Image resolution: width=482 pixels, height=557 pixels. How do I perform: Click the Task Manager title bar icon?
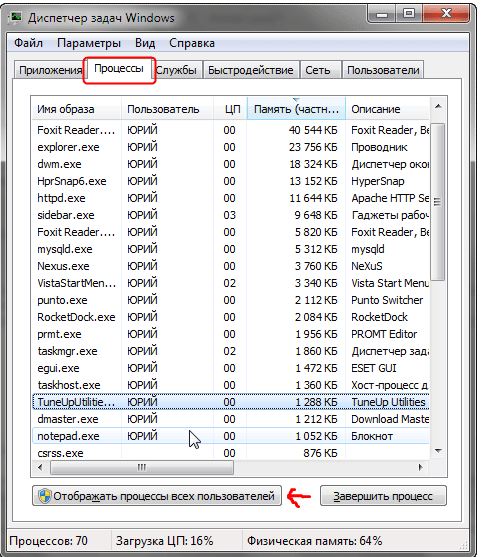pos(16,17)
